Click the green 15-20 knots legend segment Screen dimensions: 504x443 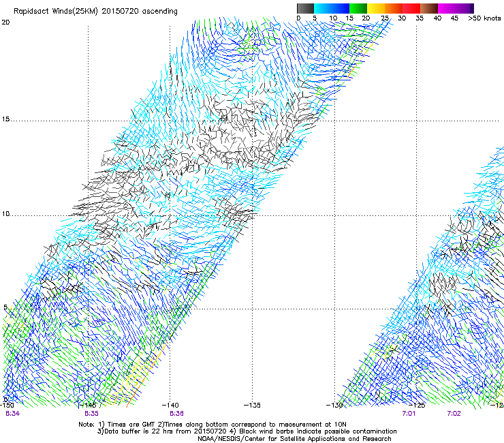(x=358, y=8)
